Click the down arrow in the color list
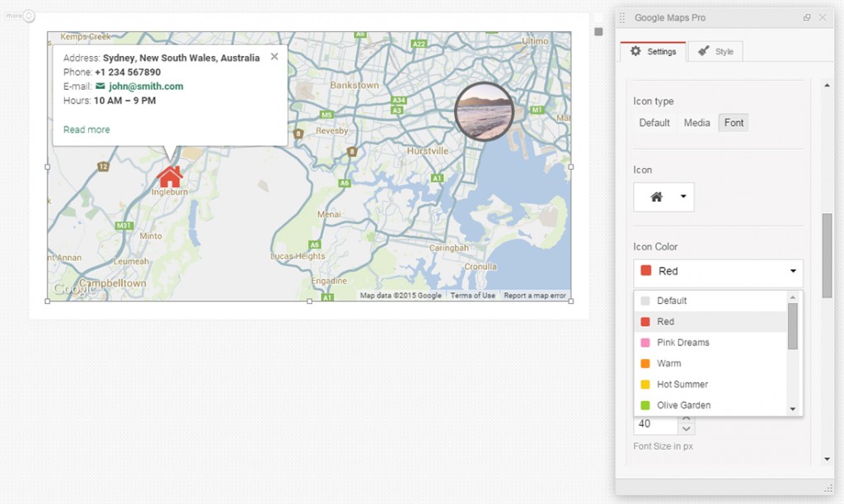This screenshot has height=504, width=844. click(x=793, y=408)
